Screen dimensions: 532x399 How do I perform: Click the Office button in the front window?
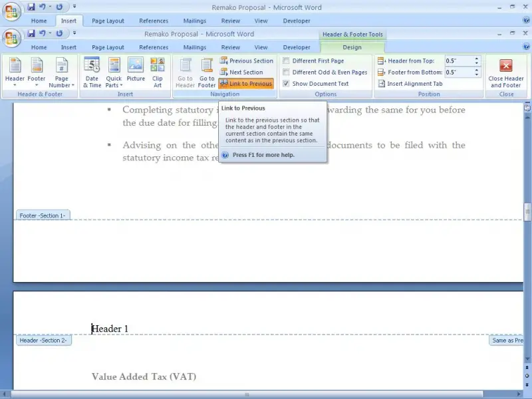tap(11, 38)
